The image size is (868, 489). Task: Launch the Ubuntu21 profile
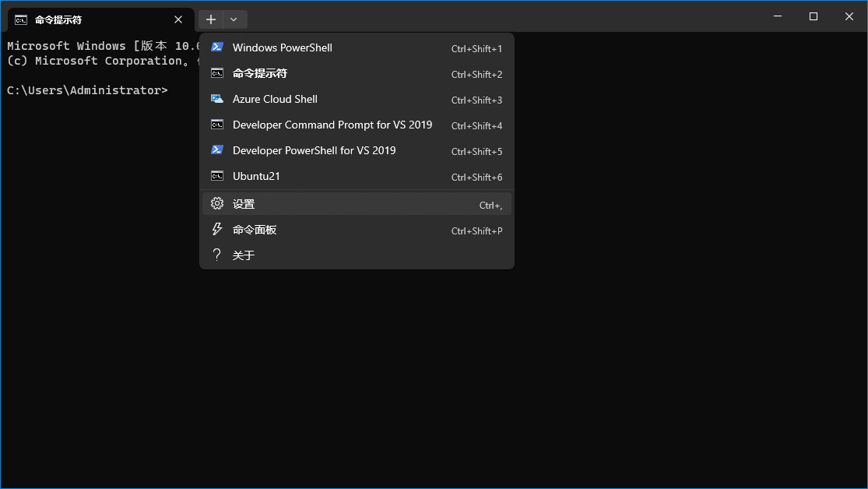[x=357, y=176]
